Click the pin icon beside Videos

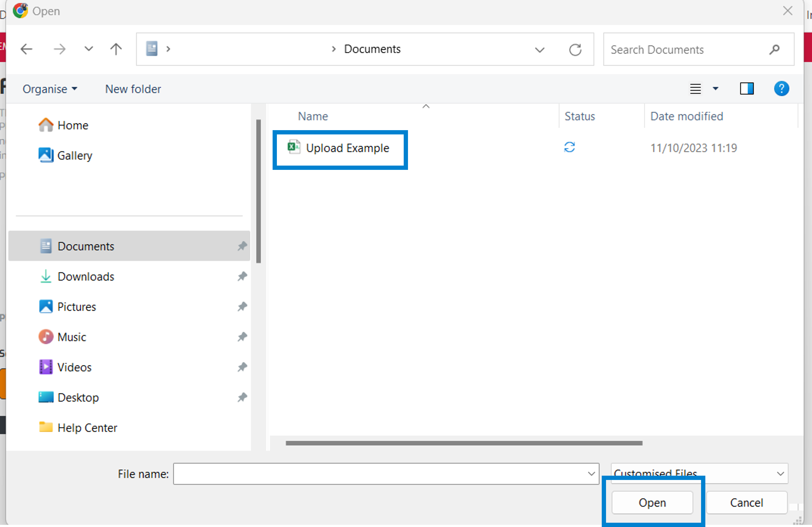pyautogui.click(x=242, y=367)
